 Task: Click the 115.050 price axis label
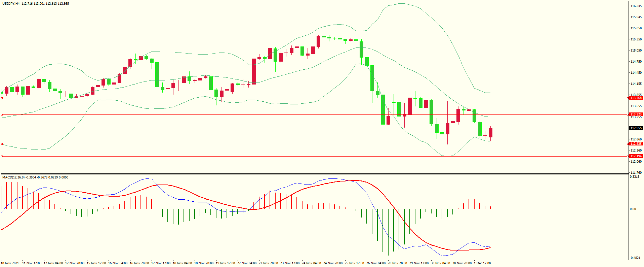pos(636,51)
